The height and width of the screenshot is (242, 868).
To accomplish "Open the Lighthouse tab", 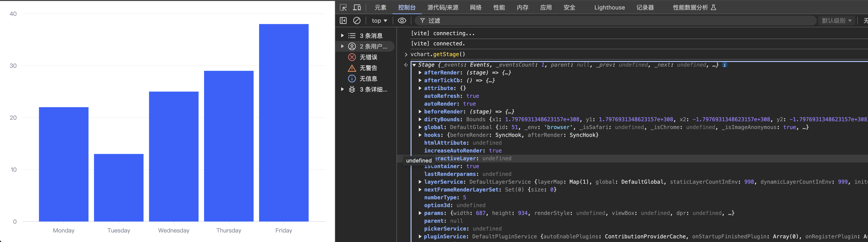I will [x=609, y=7].
